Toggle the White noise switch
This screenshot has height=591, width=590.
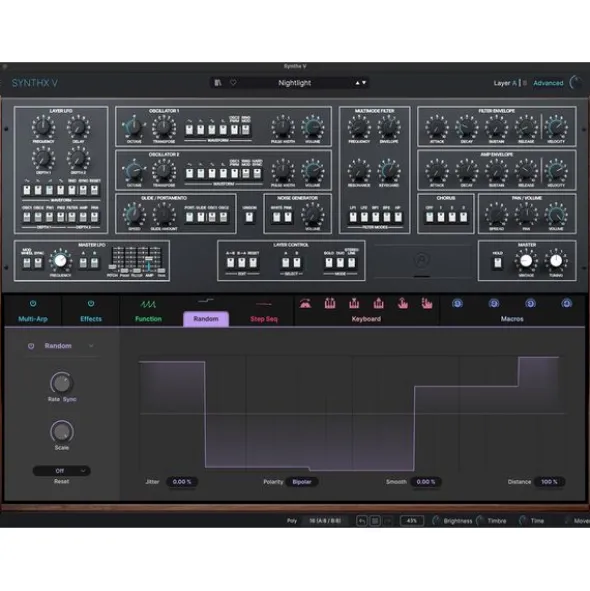[x=276, y=217]
